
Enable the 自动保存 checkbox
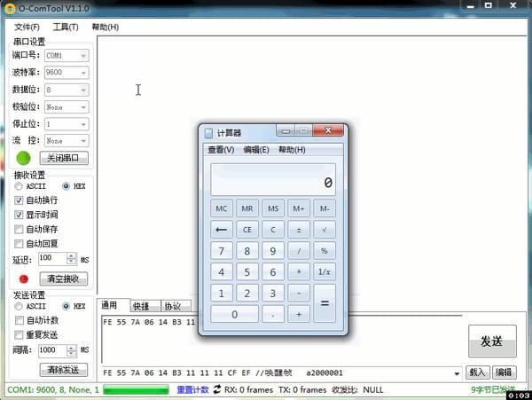pyautogui.click(x=19, y=230)
